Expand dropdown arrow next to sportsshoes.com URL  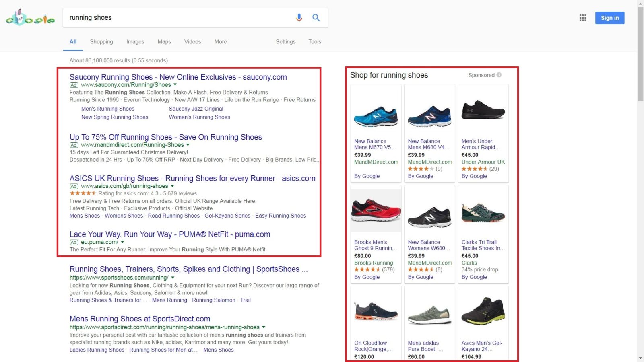(x=173, y=278)
